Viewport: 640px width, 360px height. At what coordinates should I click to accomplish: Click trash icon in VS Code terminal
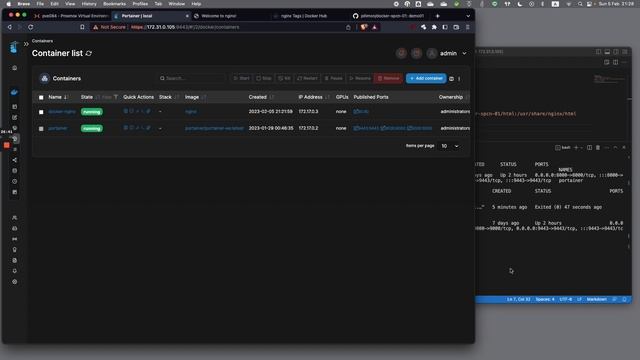click(x=598, y=147)
